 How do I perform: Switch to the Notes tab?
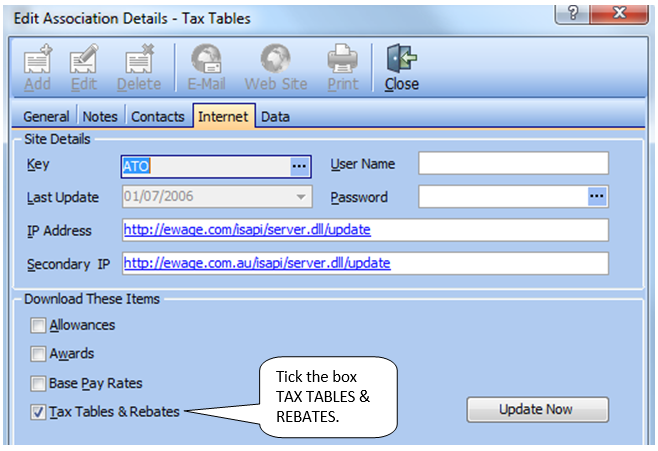(100, 117)
